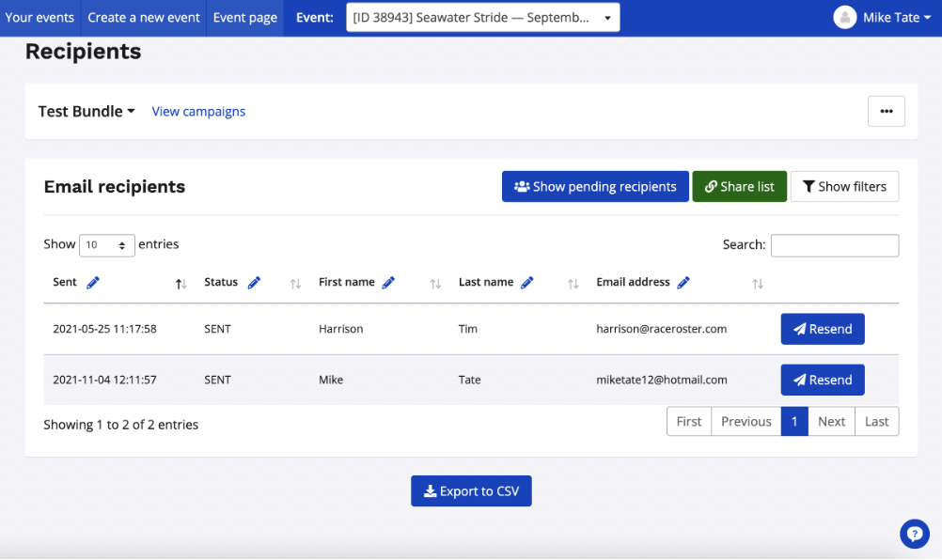Sort table by the Sent column arrows
Image resolution: width=942 pixels, height=560 pixels.
[x=181, y=284]
